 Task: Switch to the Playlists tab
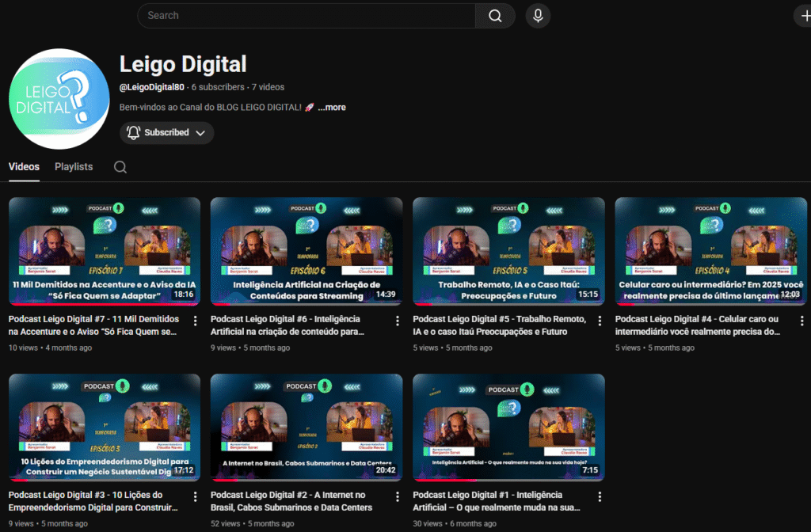[74, 167]
